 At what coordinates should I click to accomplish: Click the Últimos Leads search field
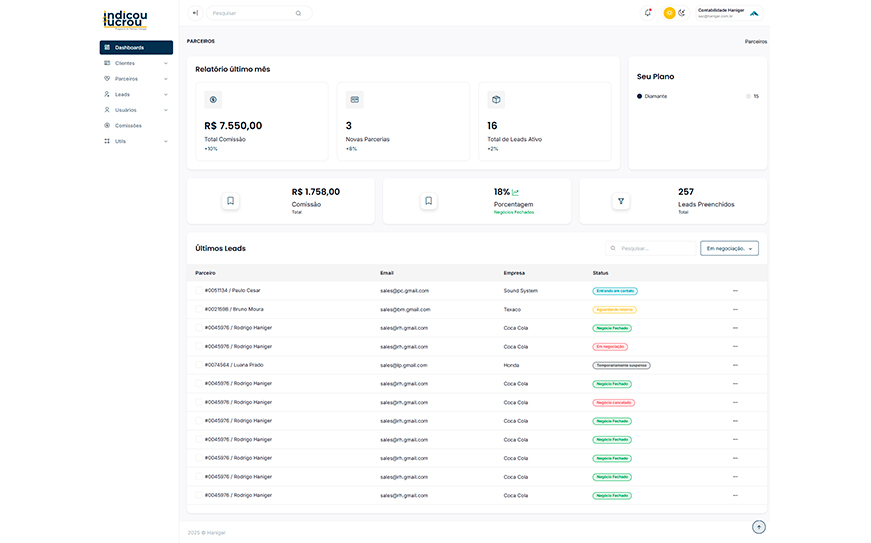tap(655, 248)
